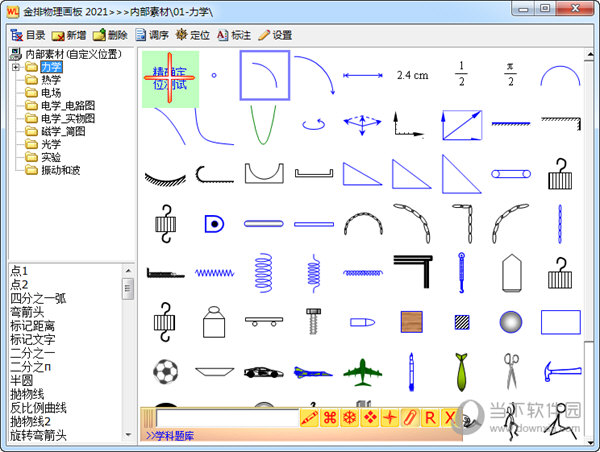The width and height of the screenshot is (600, 452).
Task: Select 弯箭头 in the item list
Action: pyautogui.click(x=27, y=312)
